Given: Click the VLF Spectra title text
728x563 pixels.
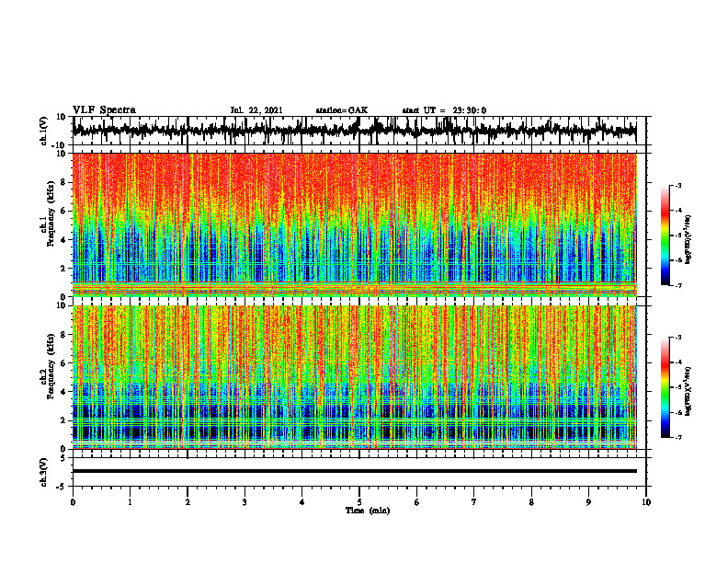Looking at the screenshot, I should [x=104, y=110].
